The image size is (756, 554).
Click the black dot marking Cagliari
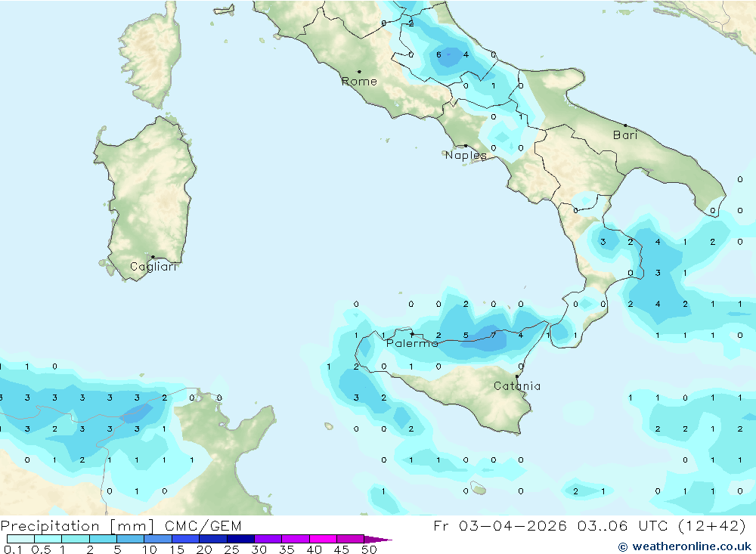153,257
